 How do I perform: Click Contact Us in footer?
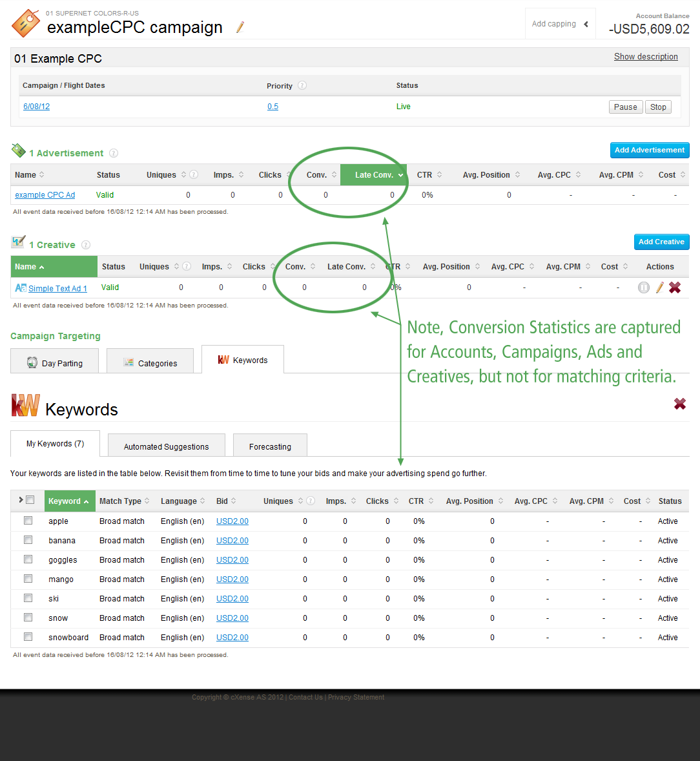305,698
